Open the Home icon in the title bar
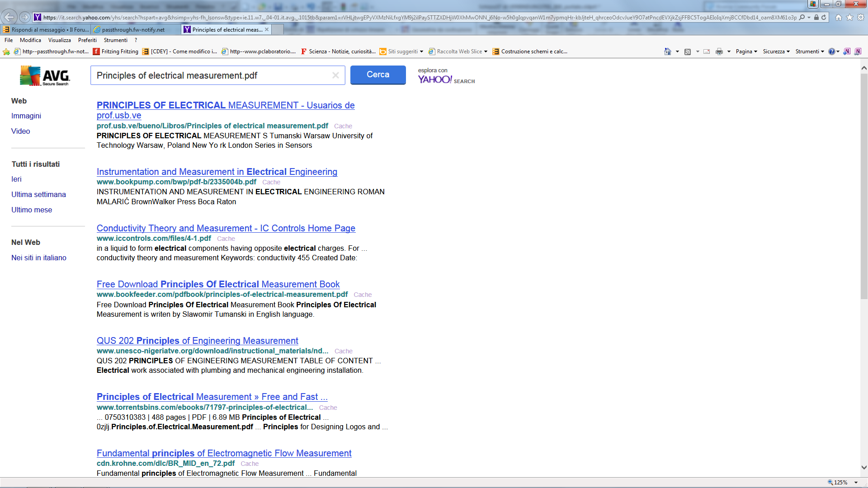 [839, 17]
